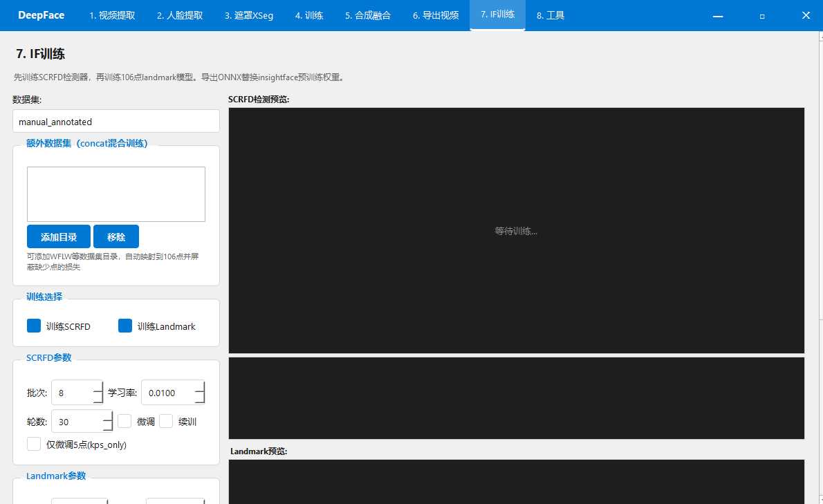This screenshot has width=823, height=504.
Task: Click the 训练选择 group title
Action: click(x=44, y=297)
